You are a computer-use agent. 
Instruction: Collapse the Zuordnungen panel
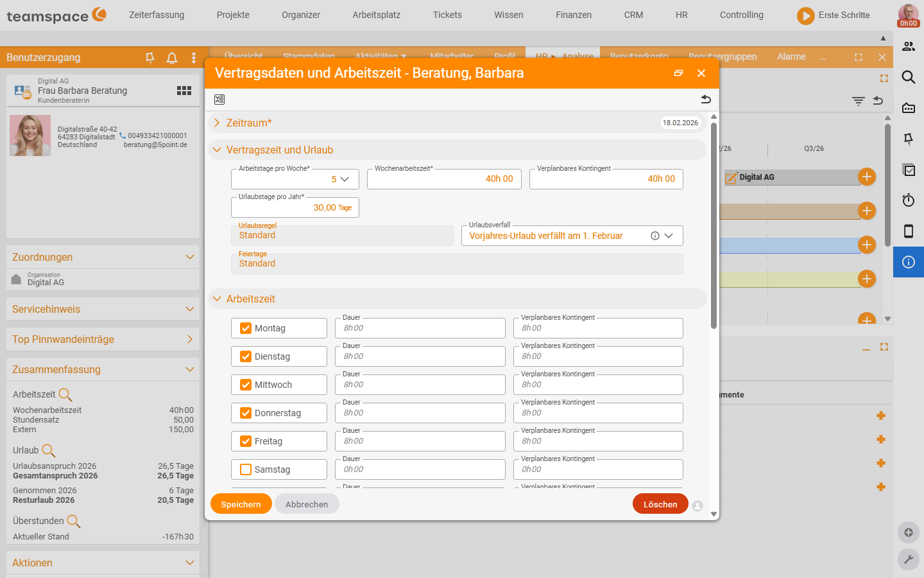point(190,257)
